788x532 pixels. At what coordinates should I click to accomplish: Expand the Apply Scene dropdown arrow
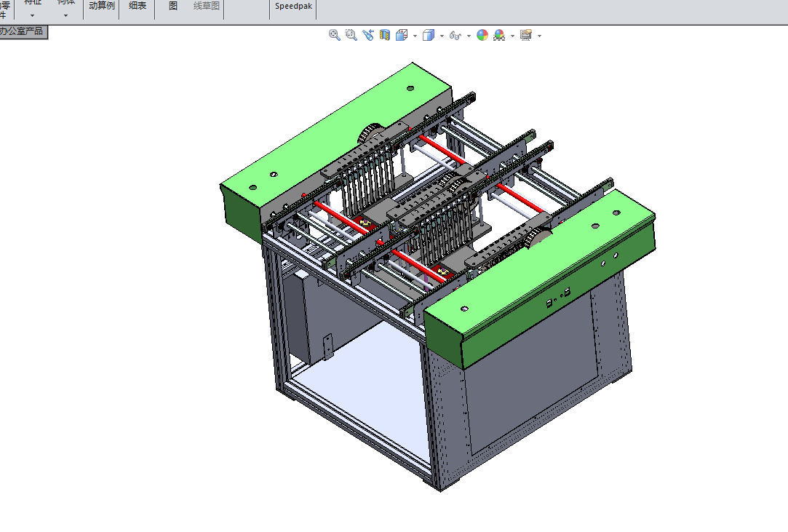(x=513, y=36)
